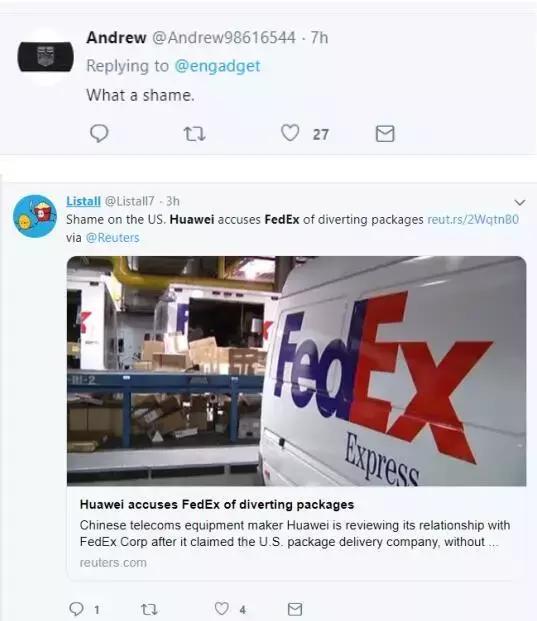Retweet Listall's Huawei FedEx tweet
The image size is (537, 621).
(149, 609)
